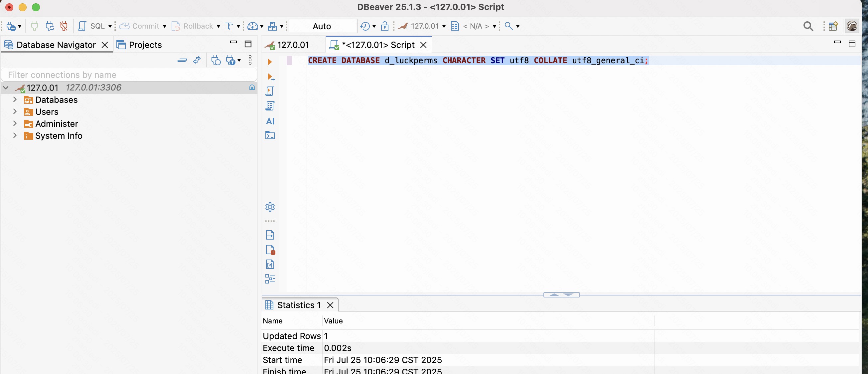
Task: Toggle the output panel icon
Action: (x=270, y=235)
